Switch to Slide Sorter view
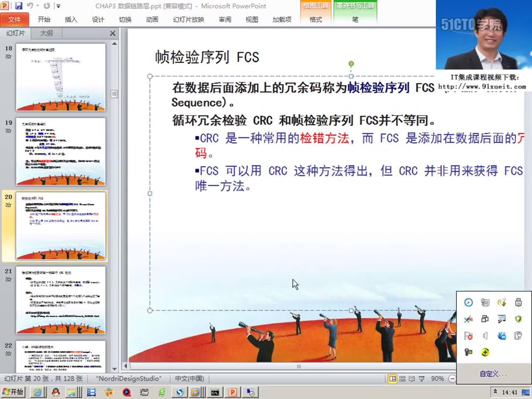The width and height of the screenshot is (532, 399). 402,379
